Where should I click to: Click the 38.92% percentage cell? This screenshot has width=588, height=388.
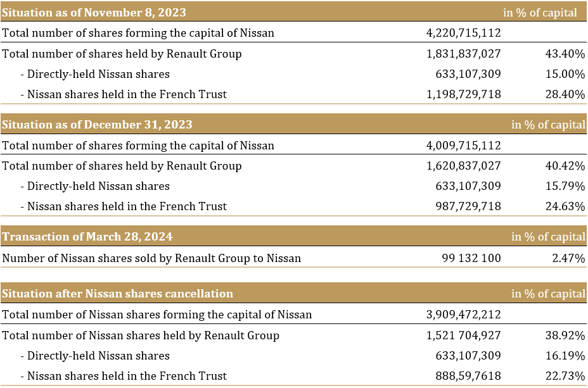click(x=565, y=335)
